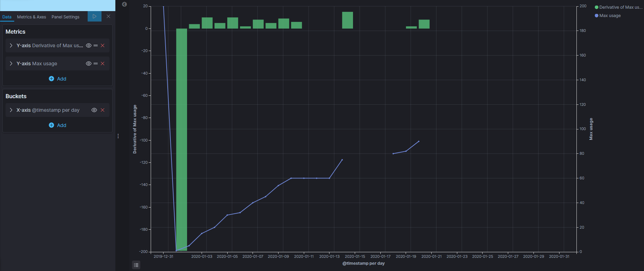
Task: Toggle the legend list icon below chart
Action: point(136,265)
